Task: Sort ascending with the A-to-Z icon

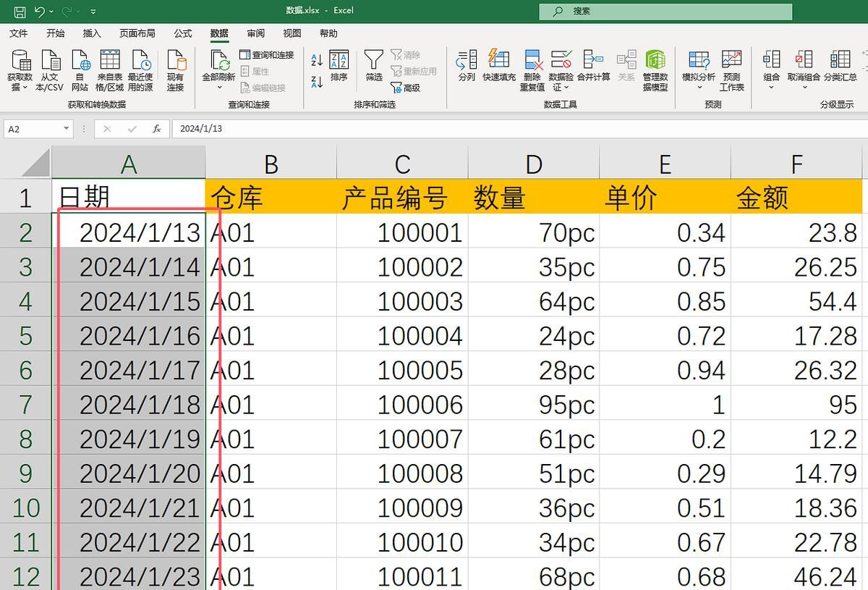Action: click(x=317, y=61)
